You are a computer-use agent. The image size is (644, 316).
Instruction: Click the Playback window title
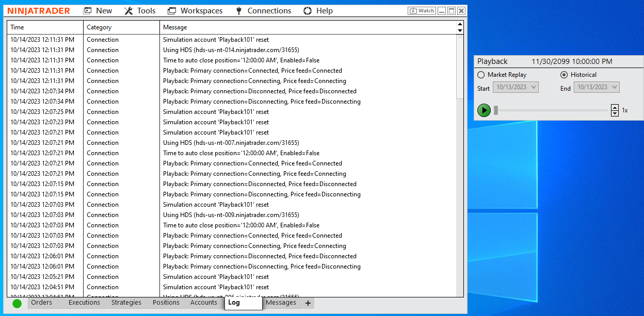click(x=492, y=61)
